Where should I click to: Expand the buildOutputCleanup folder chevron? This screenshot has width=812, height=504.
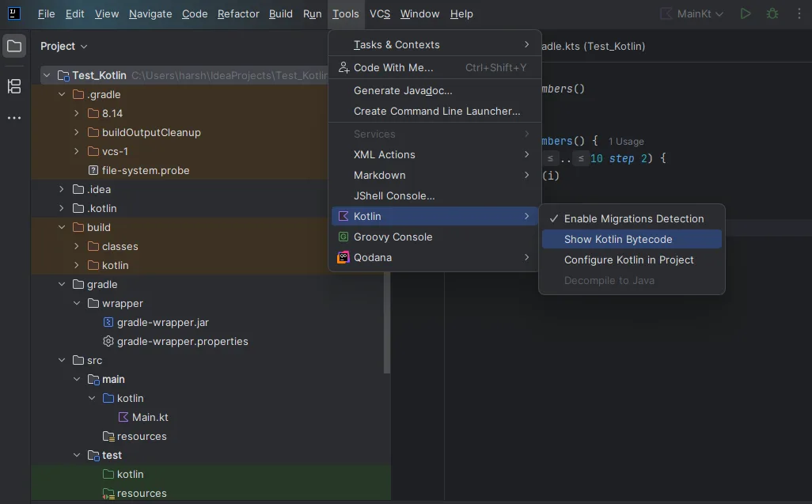coord(77,132)
